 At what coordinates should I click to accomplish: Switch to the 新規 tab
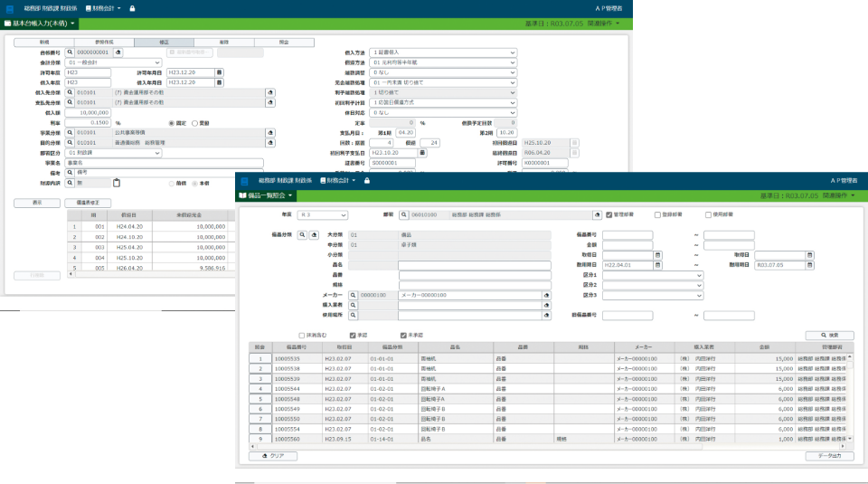click(x=43, y=43)
